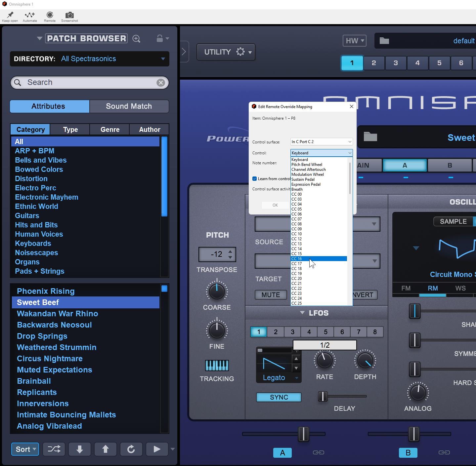The image size is (476, 466).
Task: Select the RM oscillator mode
Action: (433, 289)
